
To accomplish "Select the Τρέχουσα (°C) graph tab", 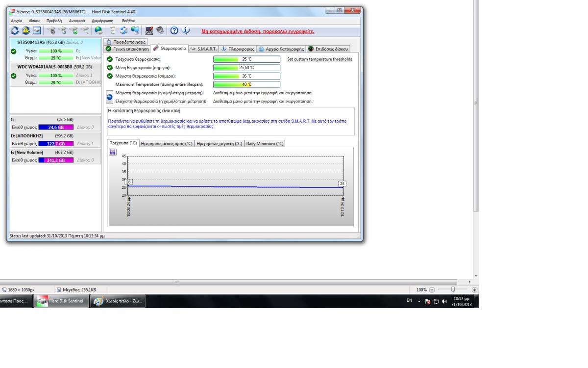I will pos(123,143).
